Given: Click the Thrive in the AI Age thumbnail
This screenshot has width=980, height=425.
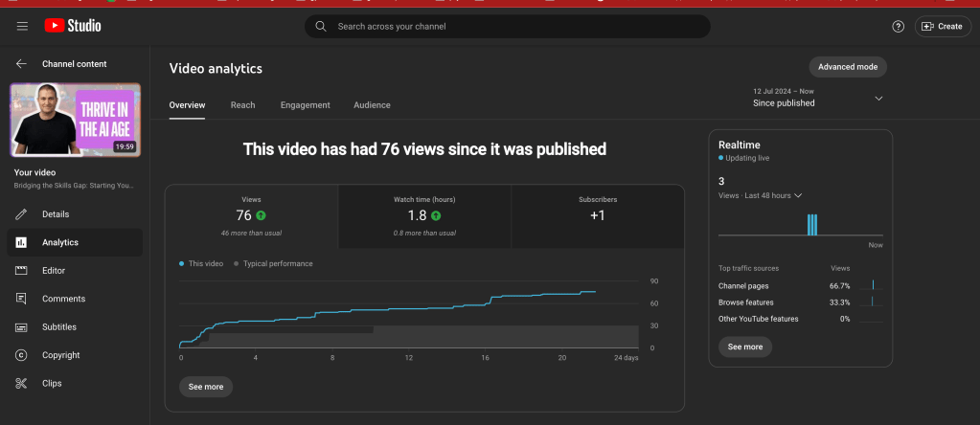Looking at the screenshot, I should (x=75, y=120).
